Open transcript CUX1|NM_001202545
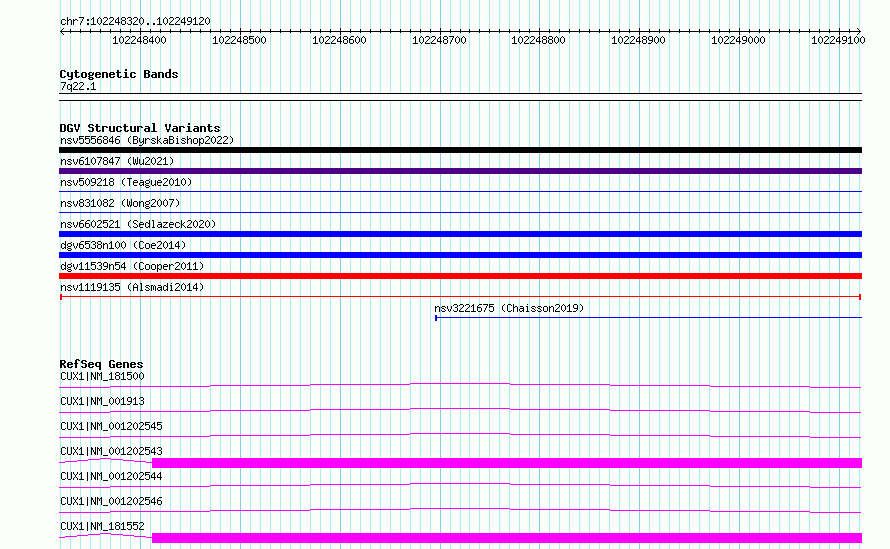Image resolution: width=890 pixels, height=549 pixels. (x=111, y=426)
